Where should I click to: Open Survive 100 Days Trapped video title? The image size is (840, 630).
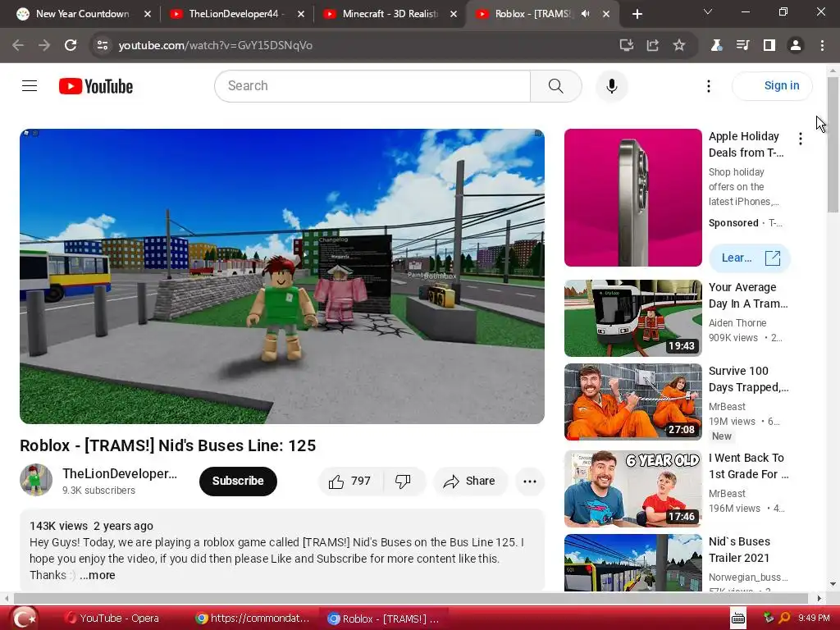click(x=748, y=379)
